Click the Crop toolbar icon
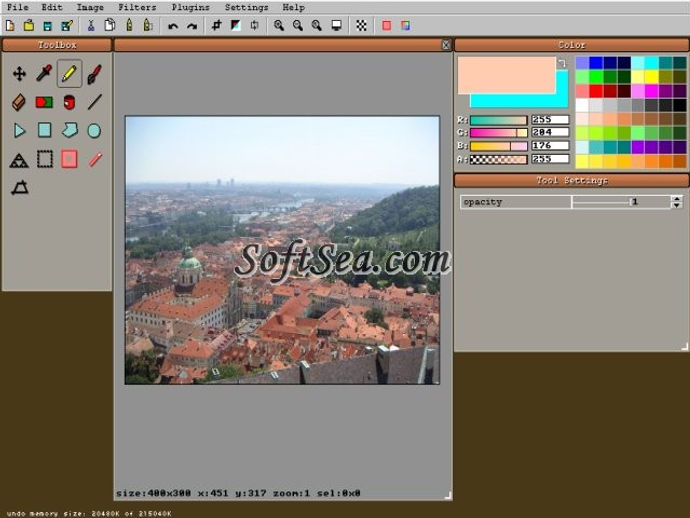690x518 pixels. pos(216,26)
